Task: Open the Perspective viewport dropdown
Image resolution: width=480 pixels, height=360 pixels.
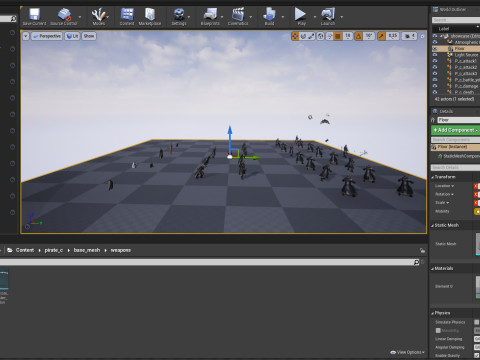Action: click(47, 36)
